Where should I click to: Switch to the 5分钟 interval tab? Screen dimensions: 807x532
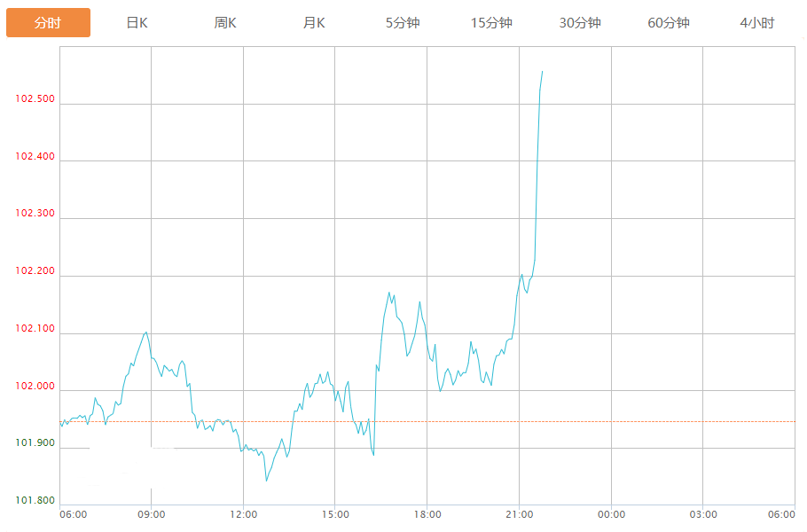[403, 23]
